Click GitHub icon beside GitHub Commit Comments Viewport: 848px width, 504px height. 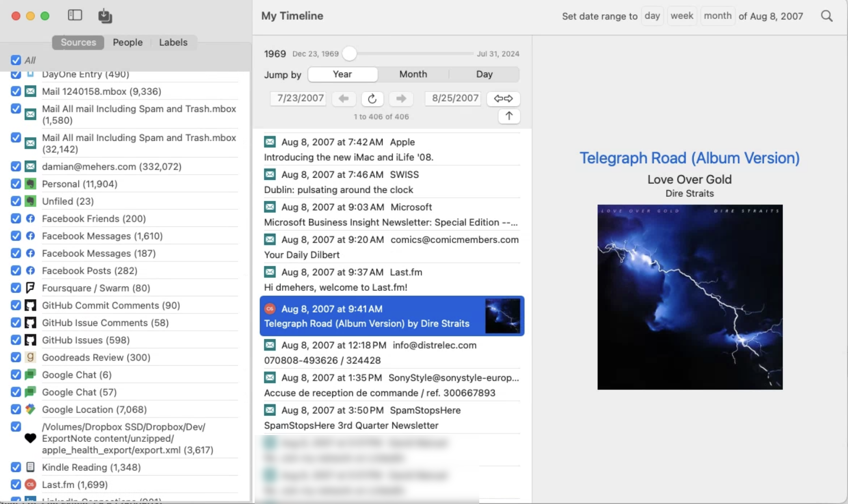tap(30, 306)
